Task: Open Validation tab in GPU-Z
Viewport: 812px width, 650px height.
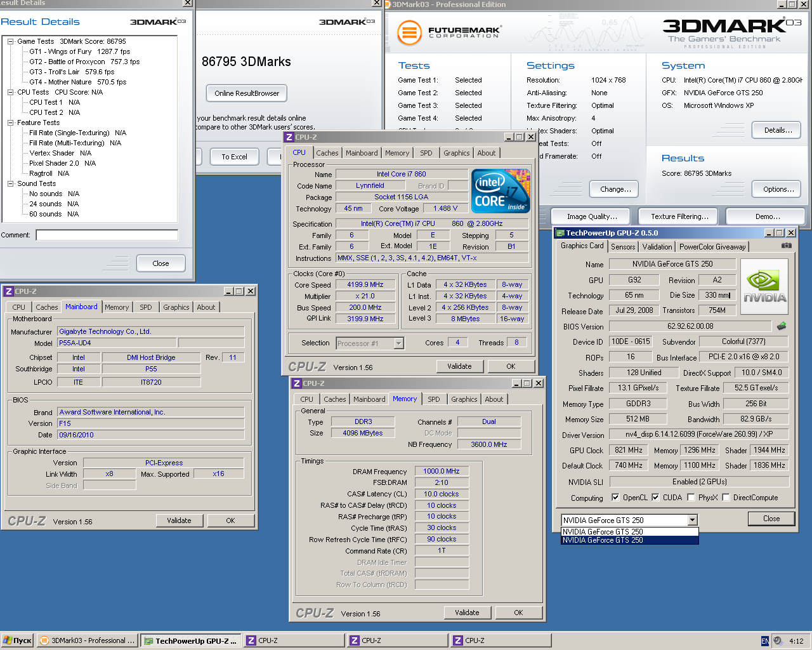Action: point(657,247)
